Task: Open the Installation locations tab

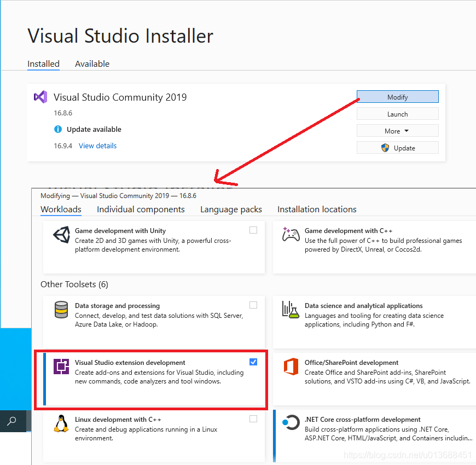Action: click(x=317, y=210)
